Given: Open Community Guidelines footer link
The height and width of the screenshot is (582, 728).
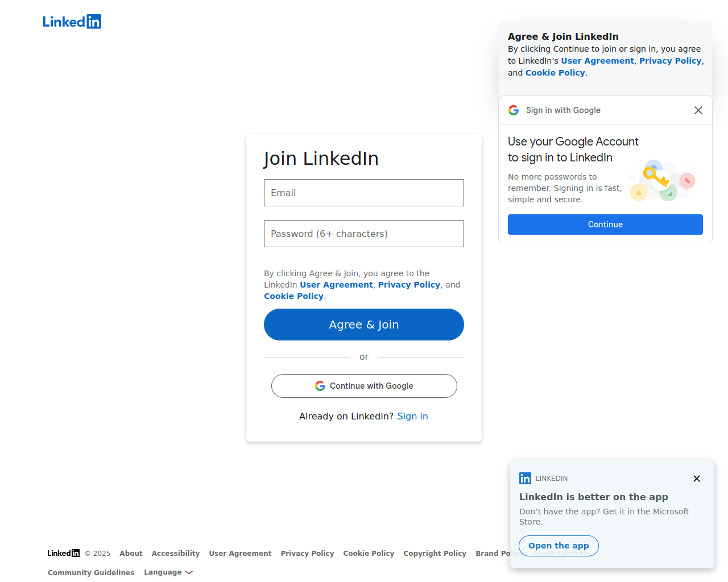Looking at the screenshot, I should (x=91, y=572).
